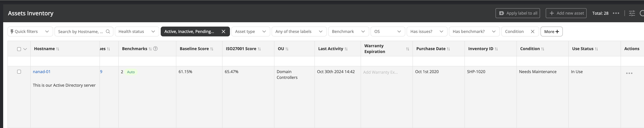Screen dimensions: 644x128
Task: Sort by Baseline Score column
Action: pos(212,49)
